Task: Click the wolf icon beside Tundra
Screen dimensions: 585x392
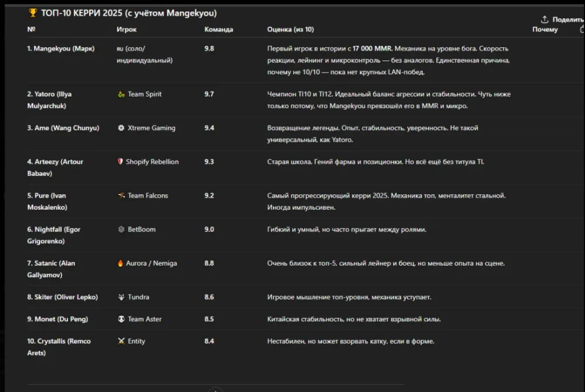Action: [x=121, y=297]
